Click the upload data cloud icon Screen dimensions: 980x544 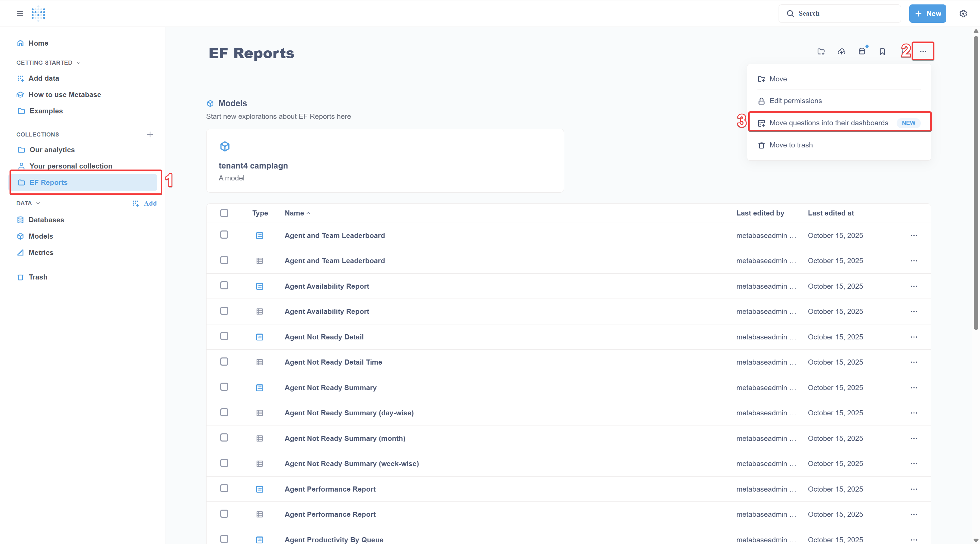point(842,51)
